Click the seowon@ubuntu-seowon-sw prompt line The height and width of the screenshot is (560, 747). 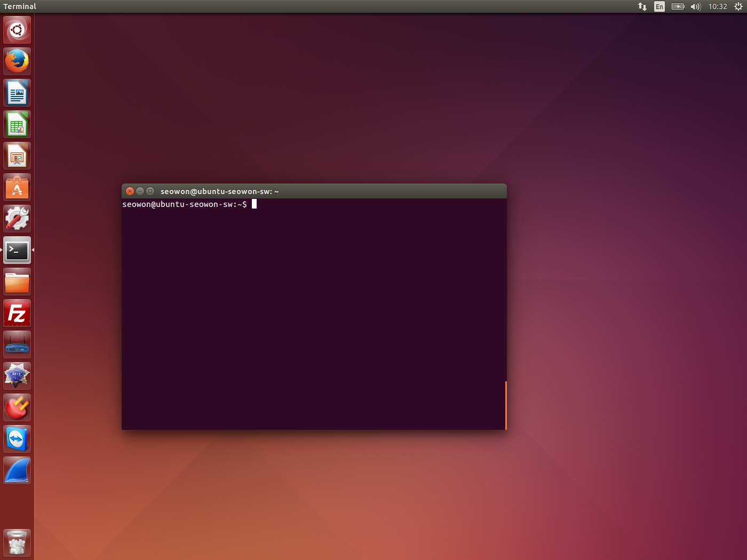click(185, 204)
